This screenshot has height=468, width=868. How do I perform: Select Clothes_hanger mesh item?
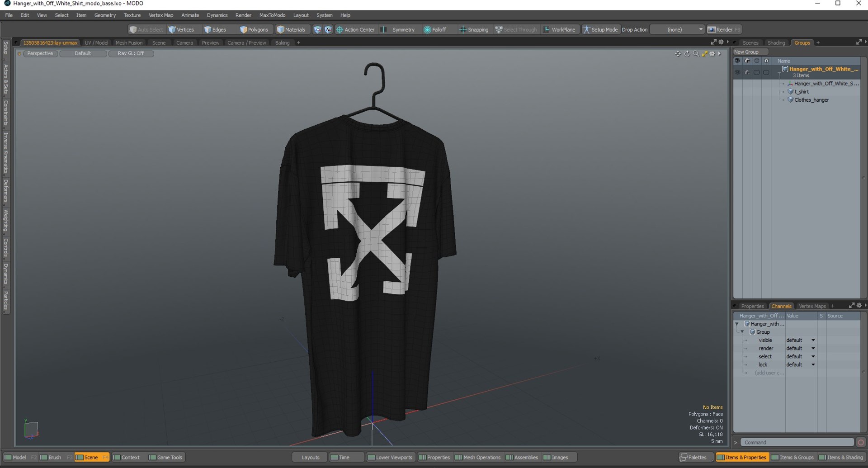pyautogui.click(x=811, y=100)
